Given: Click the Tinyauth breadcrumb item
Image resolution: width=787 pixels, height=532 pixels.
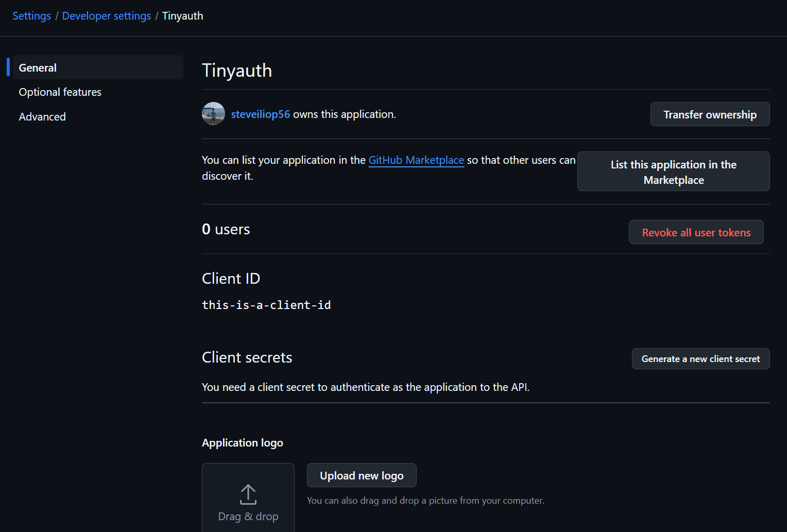Looking at the screenshot, I should click(x=182, y=16).
